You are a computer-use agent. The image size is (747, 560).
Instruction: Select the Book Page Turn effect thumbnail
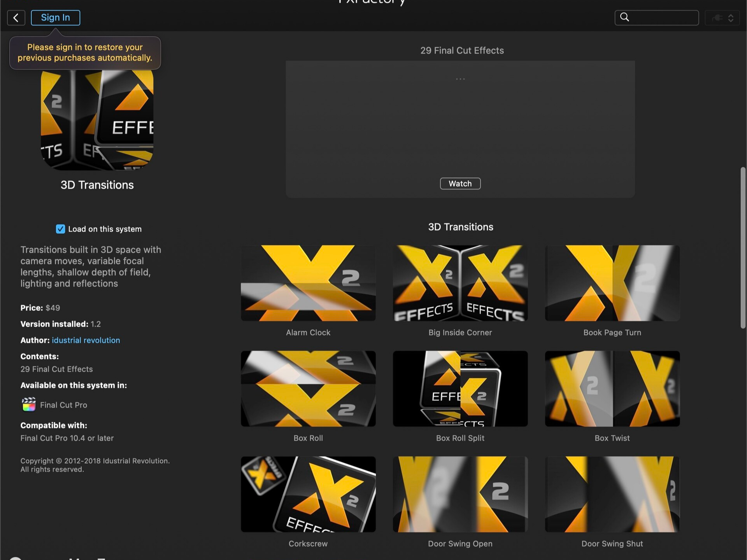[612, 283]
